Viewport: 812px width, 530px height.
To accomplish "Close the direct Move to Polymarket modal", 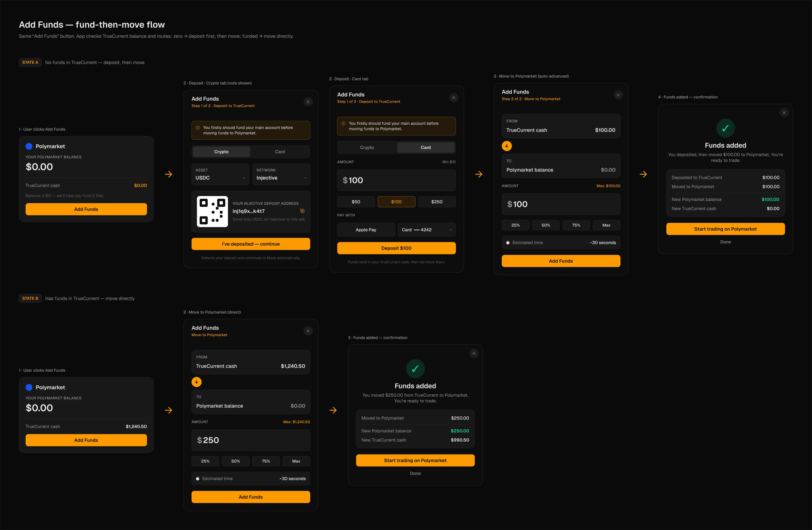I will pyautogui.click(x=308, y=331).
